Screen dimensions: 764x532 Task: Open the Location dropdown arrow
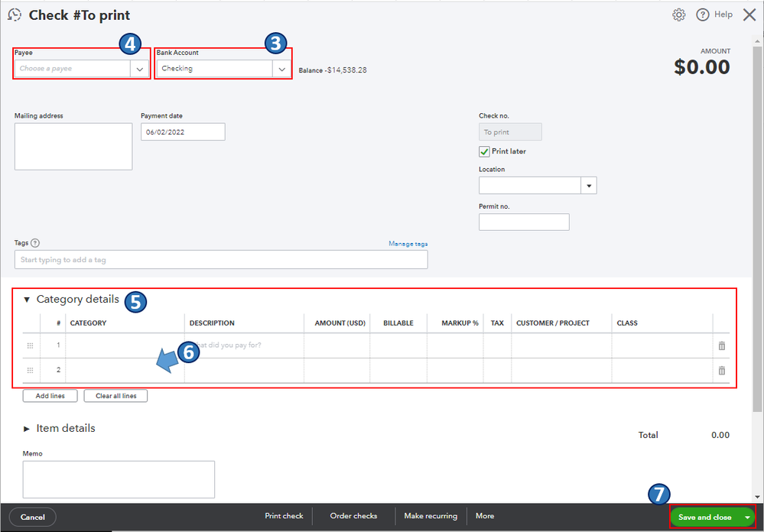coord(589,186)
